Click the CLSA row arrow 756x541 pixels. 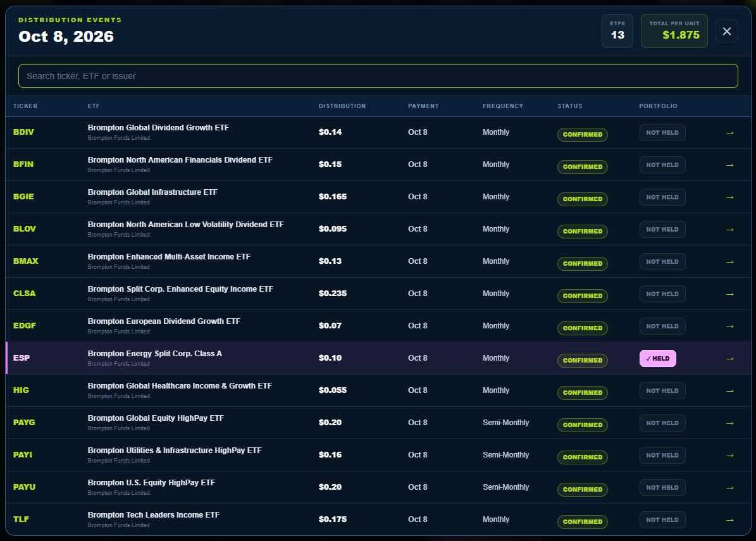(x=729, y=294)
